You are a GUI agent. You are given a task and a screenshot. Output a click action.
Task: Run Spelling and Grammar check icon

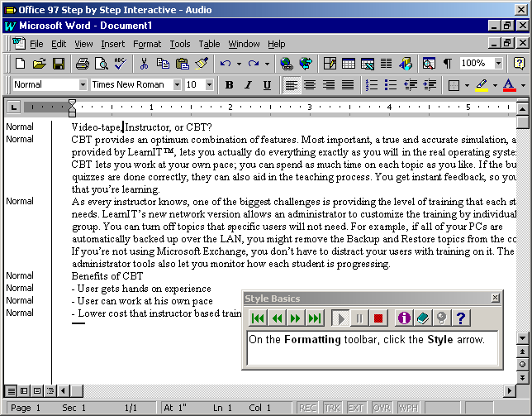(x=121, y=64)
